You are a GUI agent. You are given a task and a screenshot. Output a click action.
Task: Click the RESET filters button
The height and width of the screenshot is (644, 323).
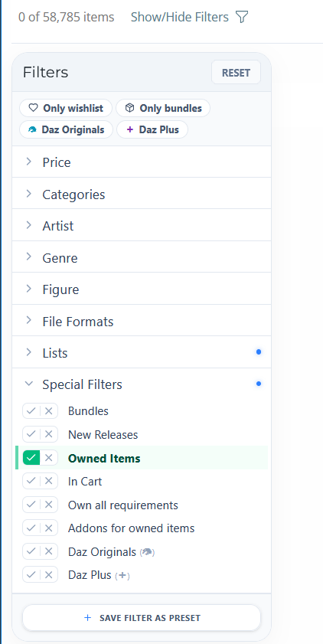pos(236,73)
